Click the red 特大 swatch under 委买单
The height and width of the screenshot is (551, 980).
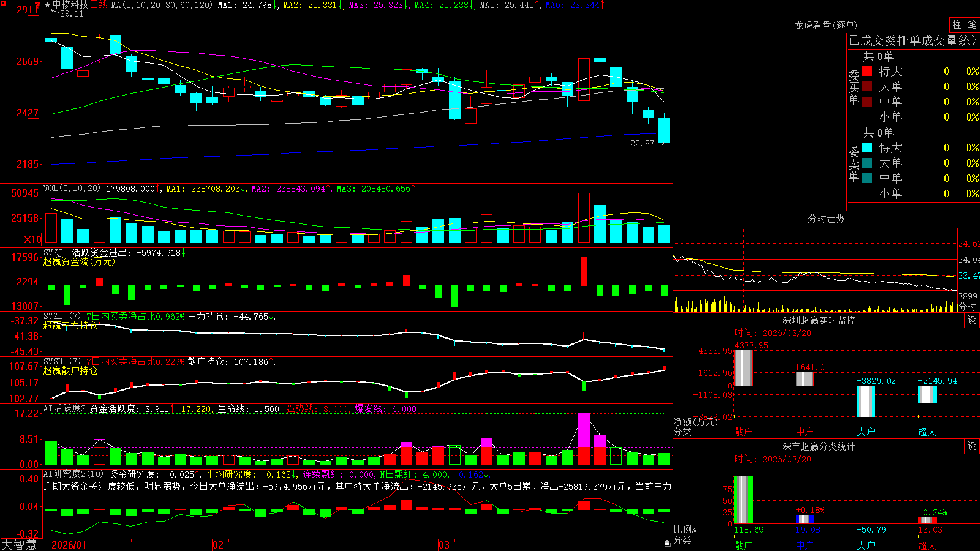click(x=867, y=71)
